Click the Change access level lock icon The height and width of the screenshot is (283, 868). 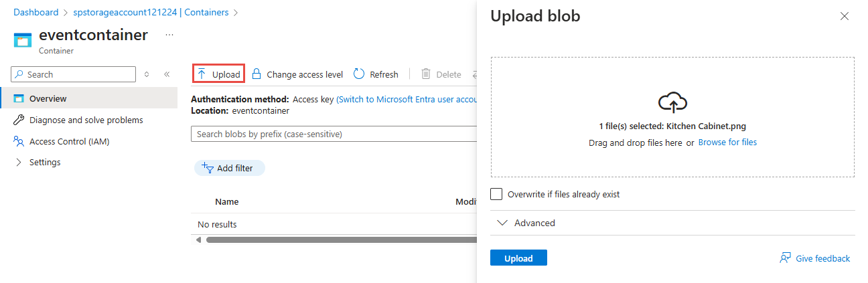coord(257,74)
